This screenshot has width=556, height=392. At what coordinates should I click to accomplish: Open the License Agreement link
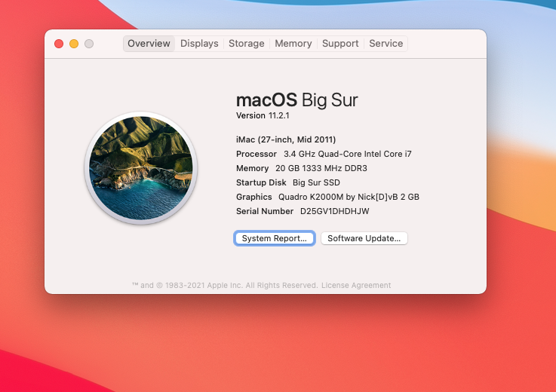coord(356,285)
